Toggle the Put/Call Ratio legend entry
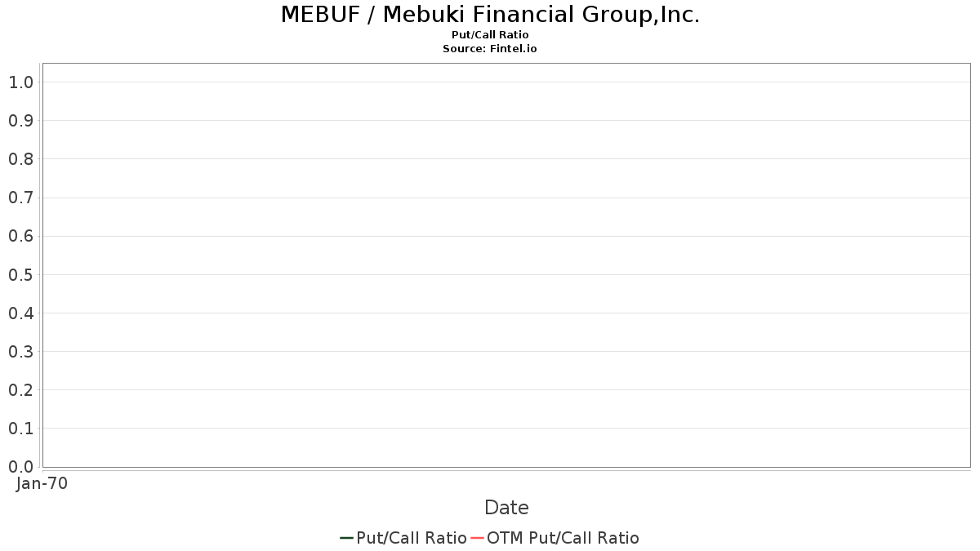 (x=411, y=538)
